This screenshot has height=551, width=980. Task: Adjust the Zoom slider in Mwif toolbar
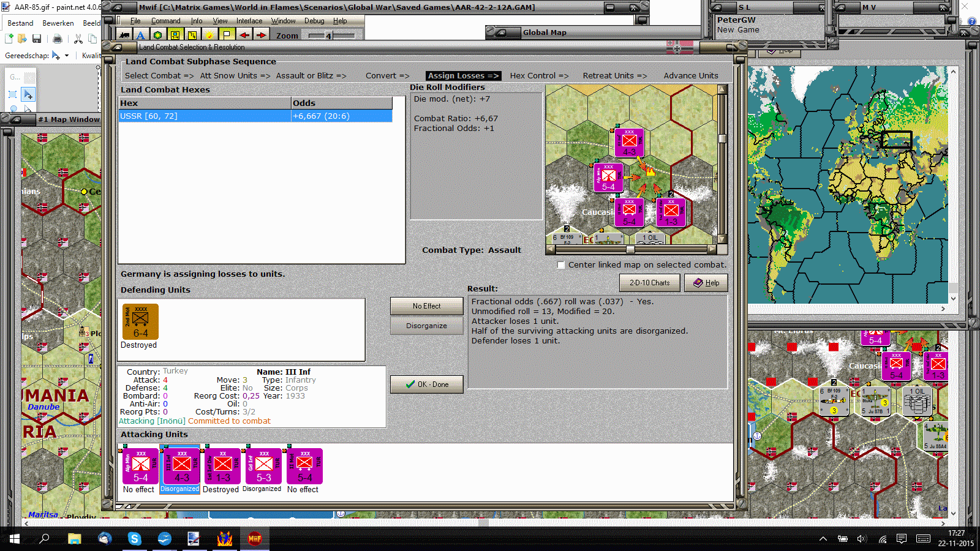[x=328, y=36]
